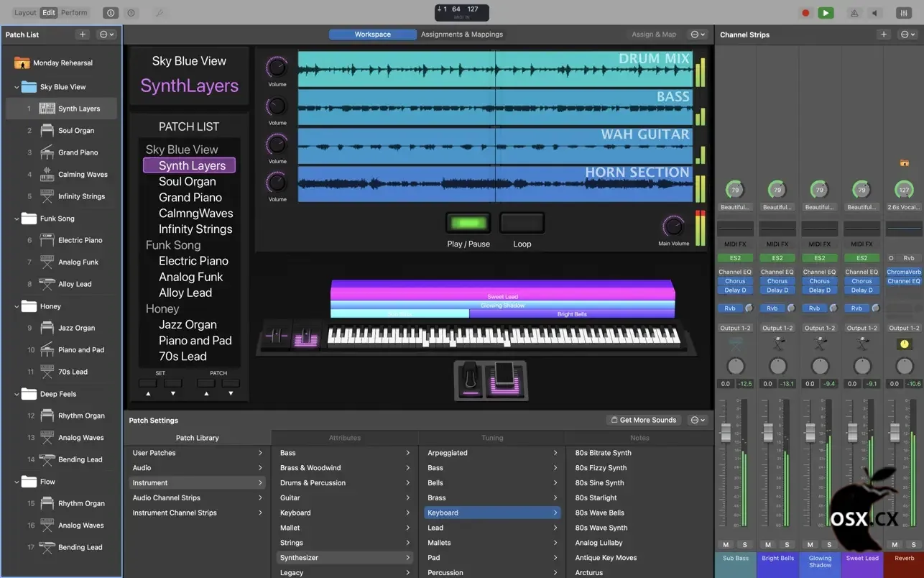This screenshot has height=578, width=924.
Task: Switch to Assignments & Mappings tab
Action: 461,35
